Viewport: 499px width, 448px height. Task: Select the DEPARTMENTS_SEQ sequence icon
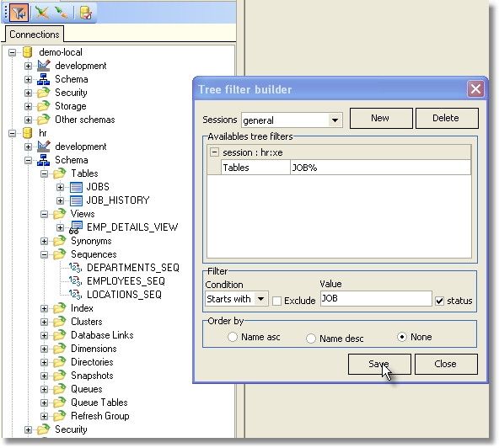tap(75, 268)
